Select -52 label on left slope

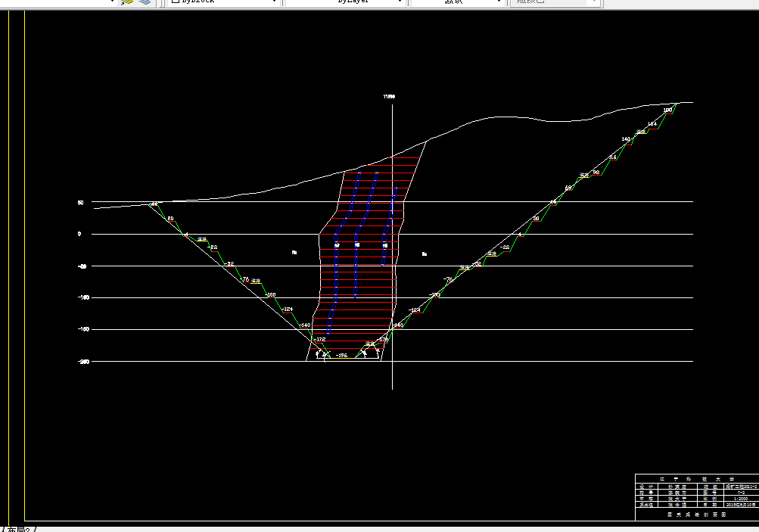[x=229, y=264]
